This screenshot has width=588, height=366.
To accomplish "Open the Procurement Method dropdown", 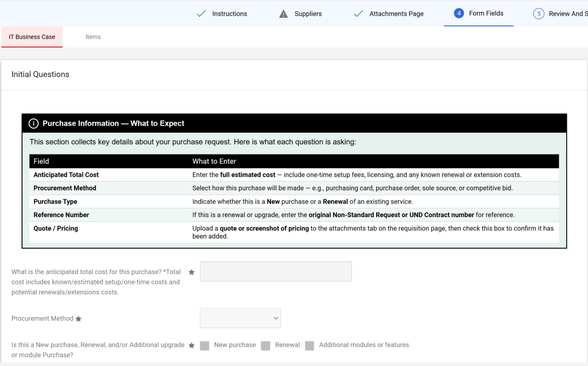I will coord(240,318).
